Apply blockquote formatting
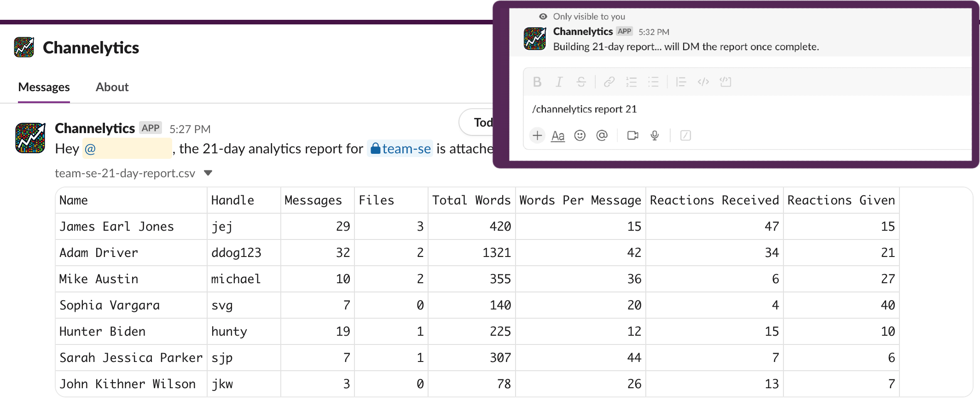The image size is (980, 414). point(681,82)
